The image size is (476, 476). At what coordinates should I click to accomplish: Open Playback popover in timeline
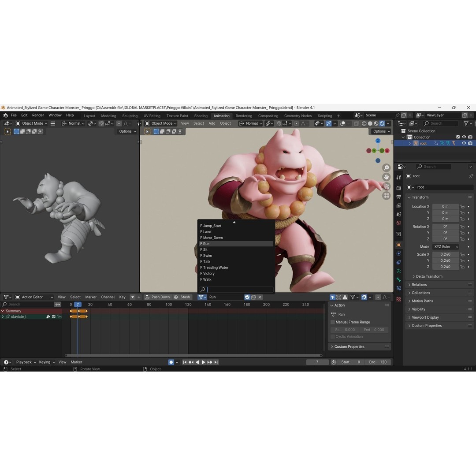(26, 362)
